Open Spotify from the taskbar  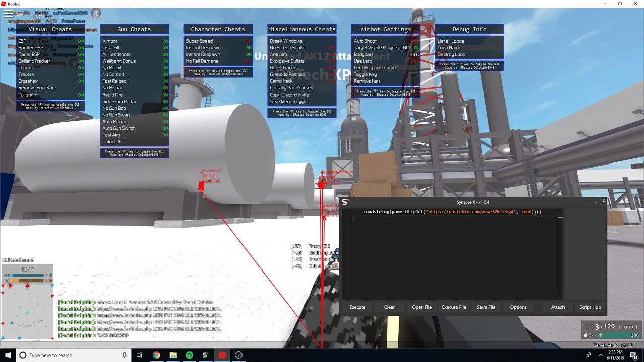coord(189,355)
